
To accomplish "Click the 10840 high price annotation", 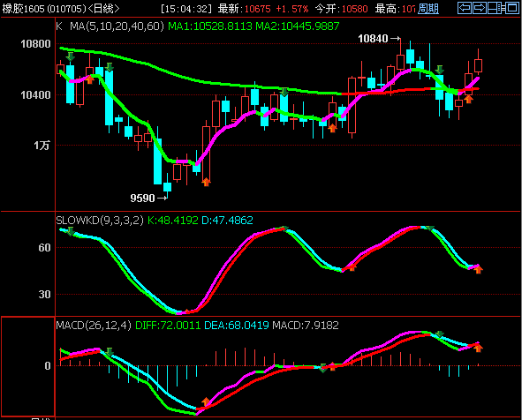I will 373,39.
